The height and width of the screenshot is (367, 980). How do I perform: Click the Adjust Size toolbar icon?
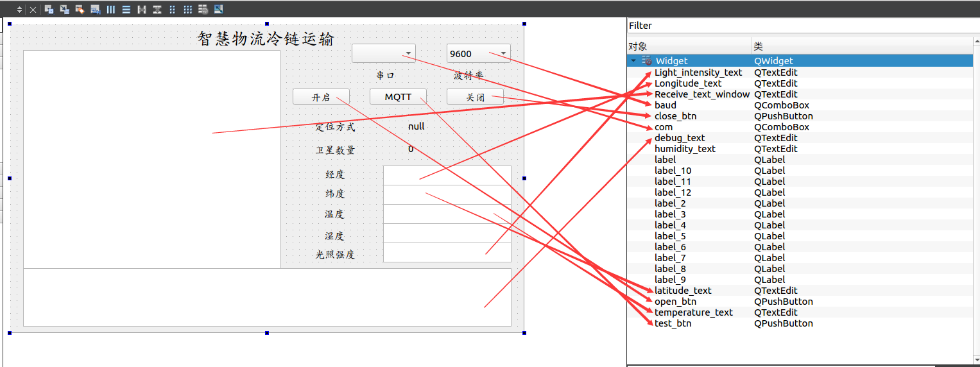(x=218, y=10)
